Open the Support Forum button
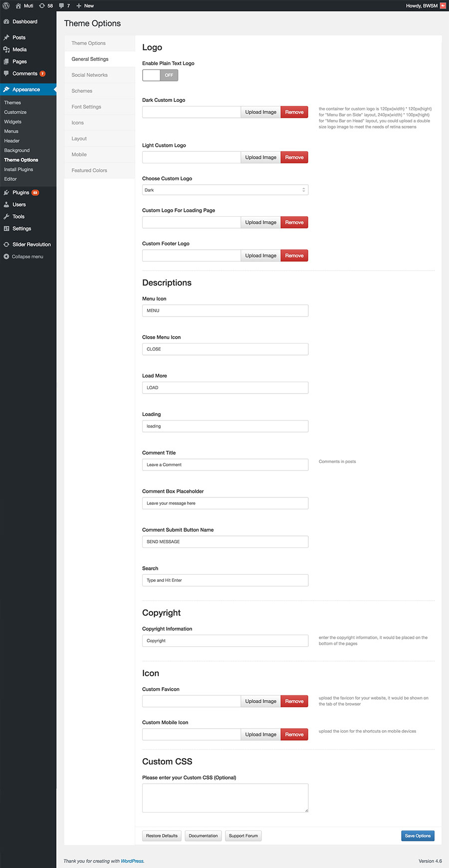Image resolution: width=449 pixels, height=868 pixels. (243, 836)
